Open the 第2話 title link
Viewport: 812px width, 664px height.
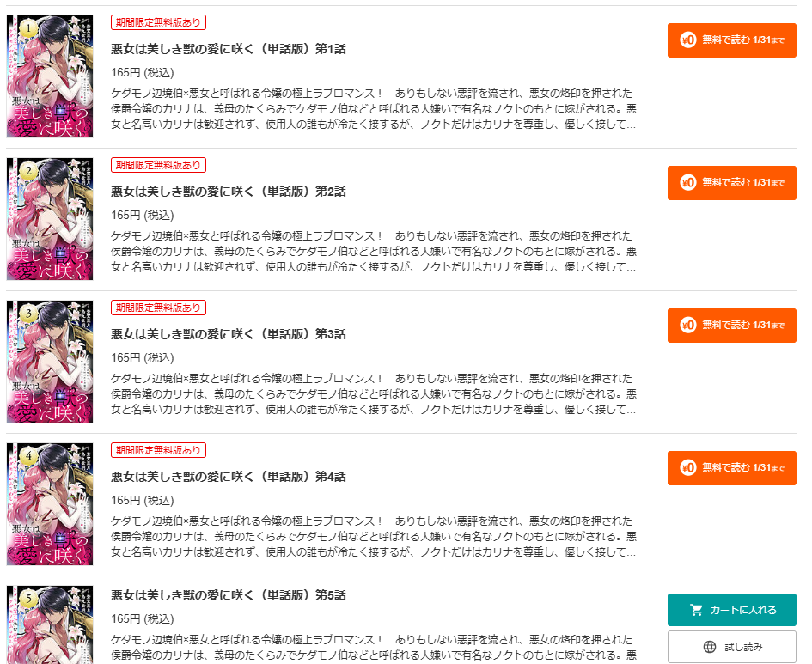point(229,192)
